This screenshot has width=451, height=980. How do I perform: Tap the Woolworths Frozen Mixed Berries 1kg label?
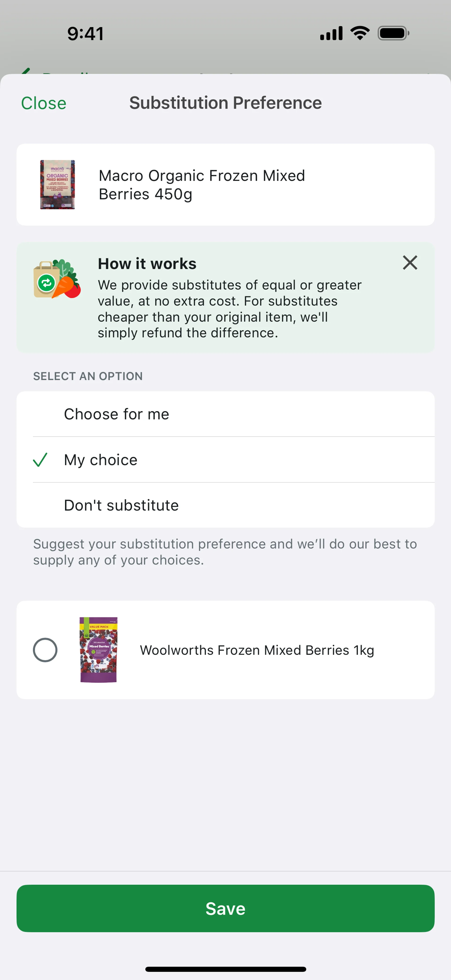point(257,650)
